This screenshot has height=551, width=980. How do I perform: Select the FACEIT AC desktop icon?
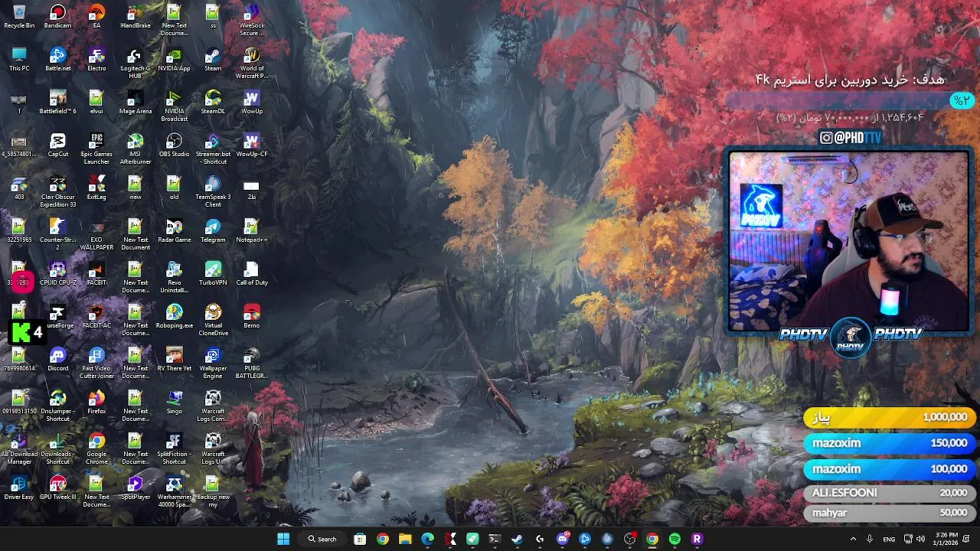[x=96, y=317]
